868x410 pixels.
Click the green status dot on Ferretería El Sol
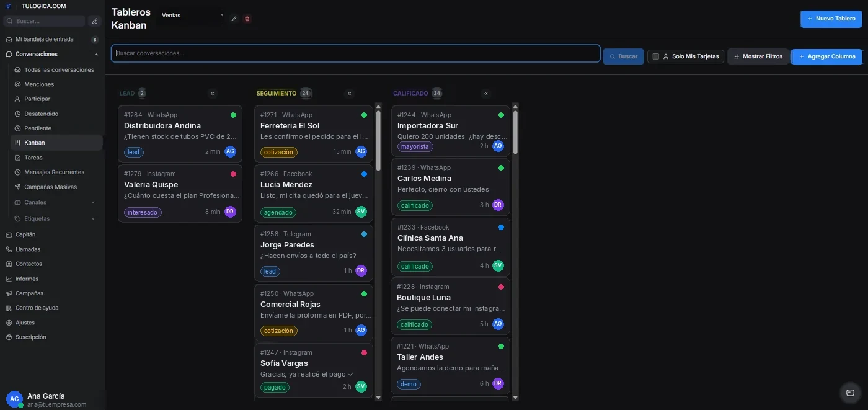pos(364,115)
